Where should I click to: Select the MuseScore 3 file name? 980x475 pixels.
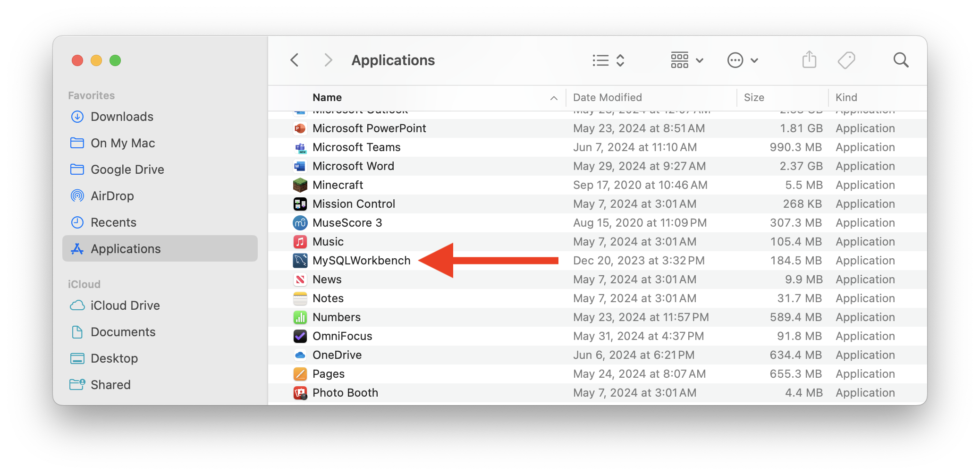[x=347, y=223]
